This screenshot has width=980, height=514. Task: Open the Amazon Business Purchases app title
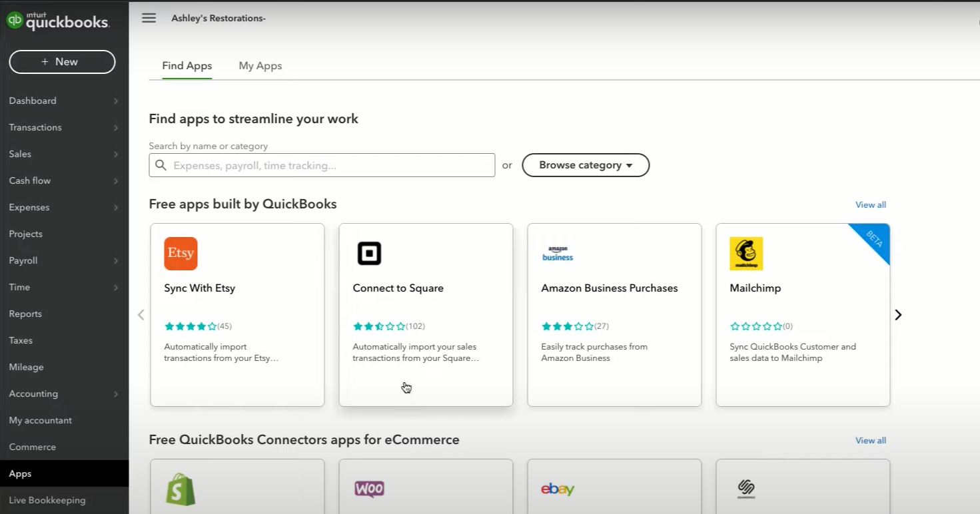pyautogui.click(x=610, y=288)
